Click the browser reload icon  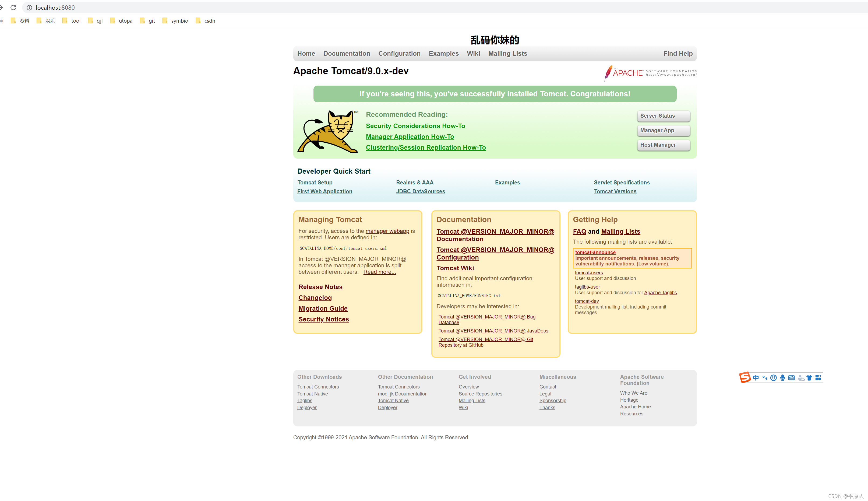pyautogui.click(x=13, y=8)
